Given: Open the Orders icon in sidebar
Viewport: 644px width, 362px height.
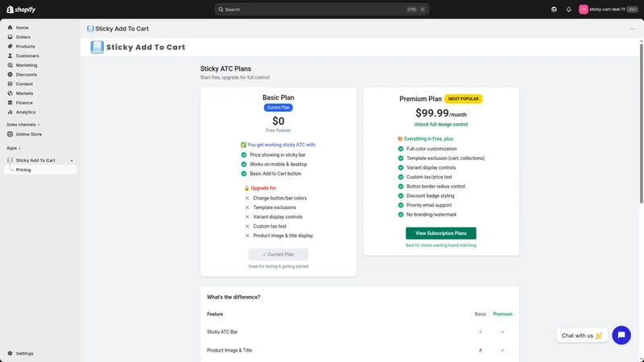Looking at the screenshot, I should click(x=10, y=37).
